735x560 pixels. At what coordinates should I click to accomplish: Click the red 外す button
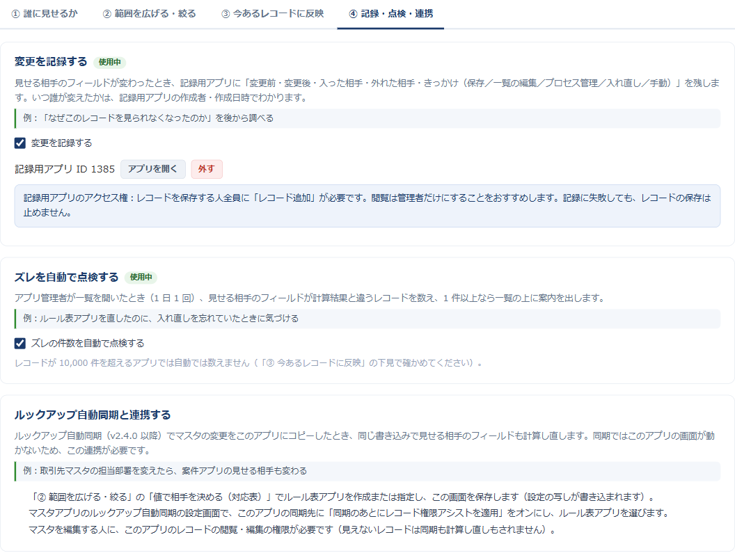[x=206, y=169]
